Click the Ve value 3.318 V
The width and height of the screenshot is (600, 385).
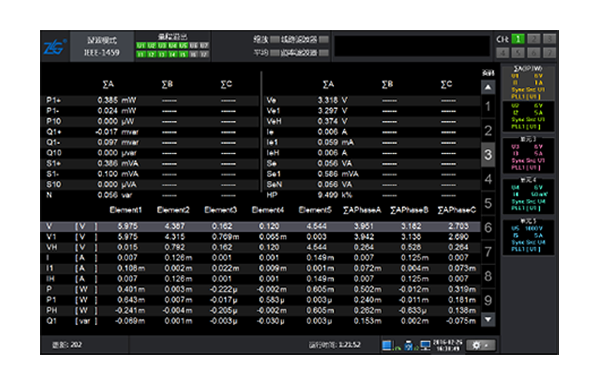(x=333, y=100)
